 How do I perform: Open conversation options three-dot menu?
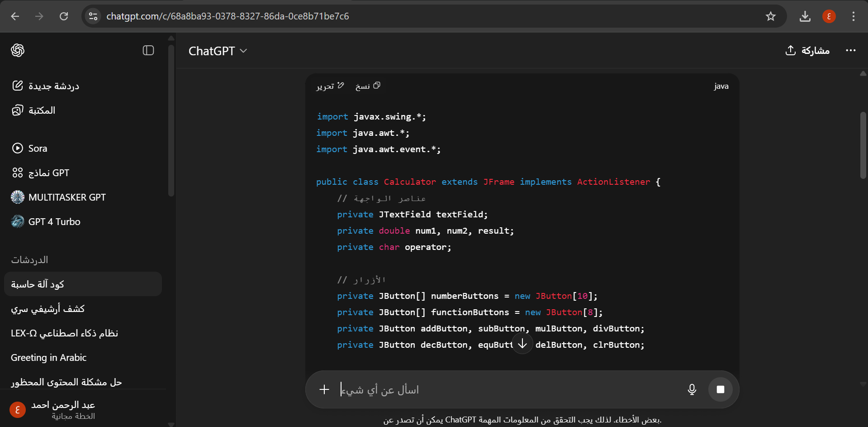pyautogui.click(x=850, y=50)
